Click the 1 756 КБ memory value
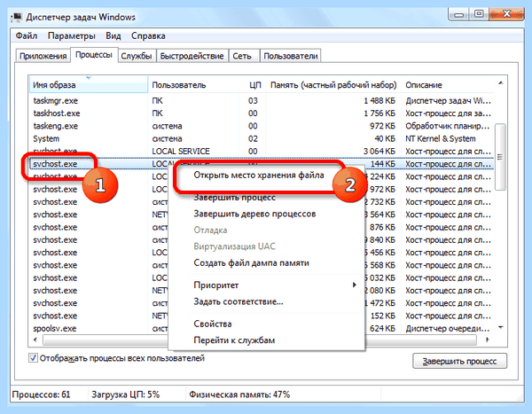This screenshot has width=532, height=414. pyautogui.click(x=379, y=113)
